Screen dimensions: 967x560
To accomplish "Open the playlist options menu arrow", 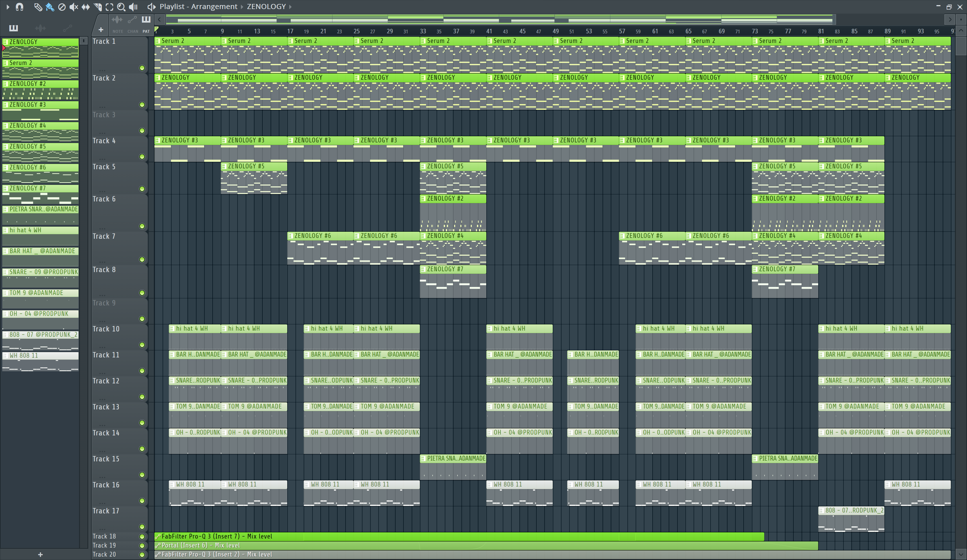I will pyautogui.click(x=7, y=7).
